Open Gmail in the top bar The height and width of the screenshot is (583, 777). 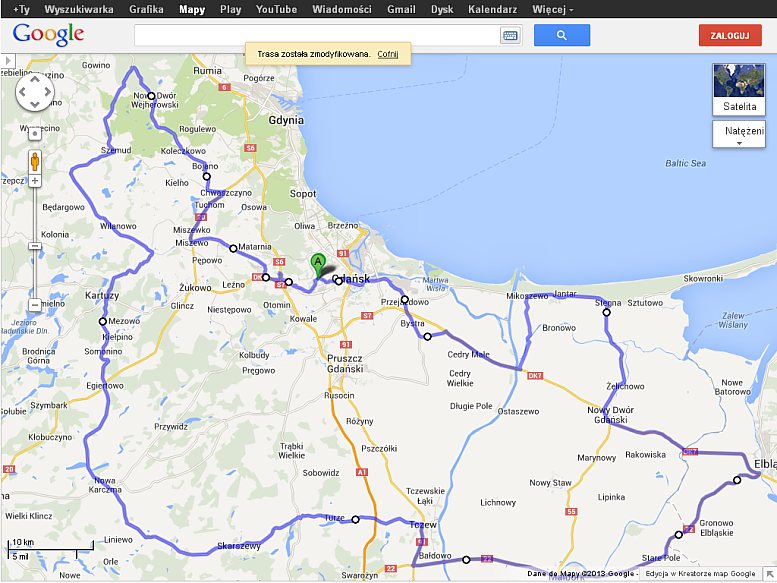point(401,9)
